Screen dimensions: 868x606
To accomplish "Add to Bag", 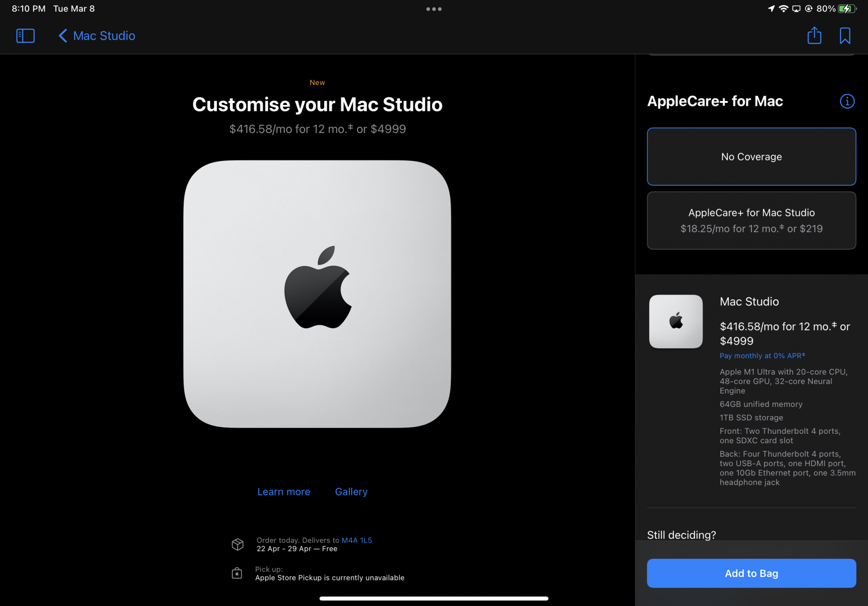I will pyautogui.click(x=751, y=573).
